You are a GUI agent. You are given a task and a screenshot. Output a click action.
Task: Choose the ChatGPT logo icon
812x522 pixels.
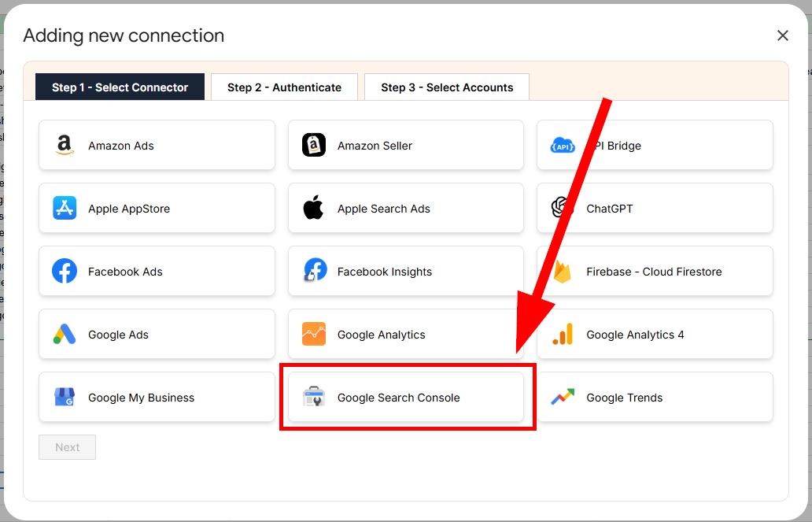point(563,208)
